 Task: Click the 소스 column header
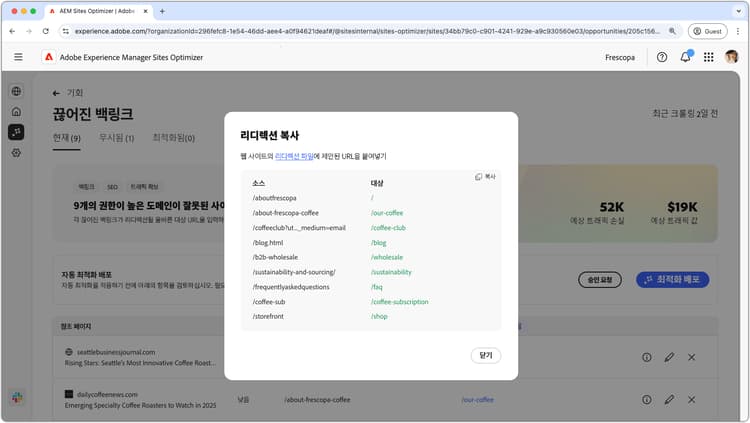(258, 183)
